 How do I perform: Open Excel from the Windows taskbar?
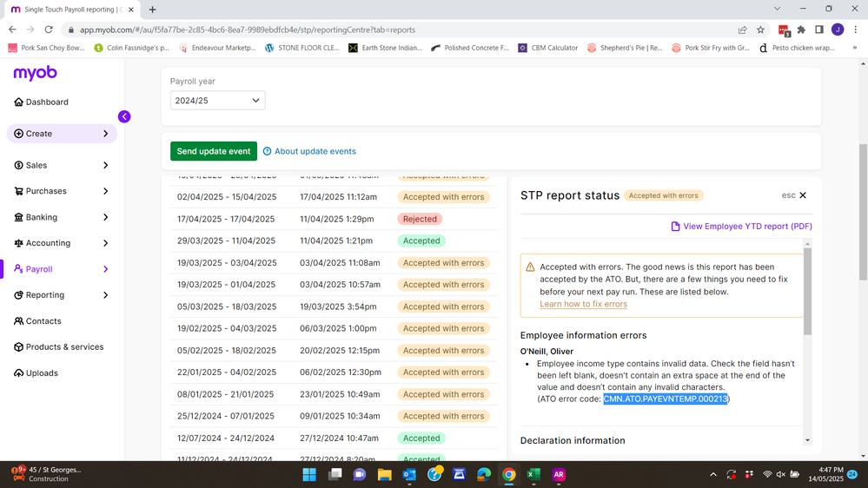[x=533, y=474]
